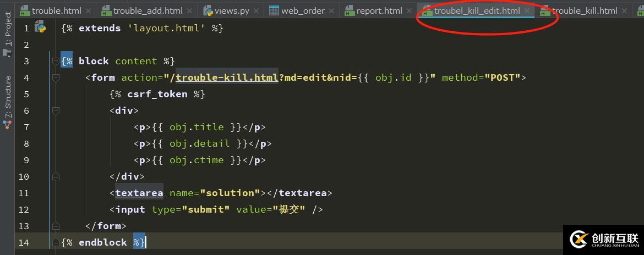Click obj.title on line 7
The width and height of the screenshot is (644, 255).
click(x=197, y=127)
